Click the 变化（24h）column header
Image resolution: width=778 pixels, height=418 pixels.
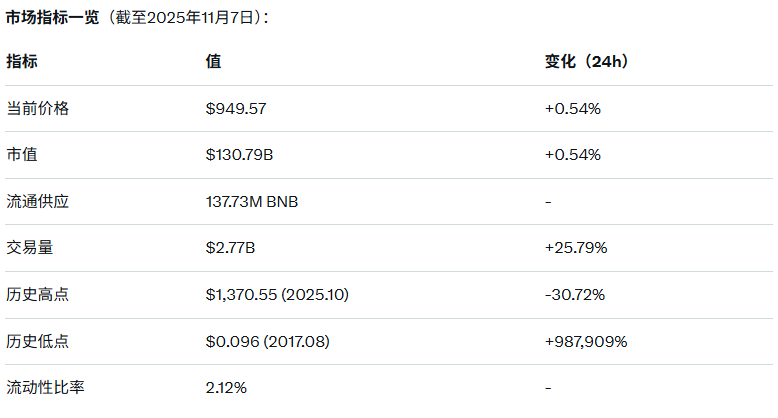[x=586, y=62]
